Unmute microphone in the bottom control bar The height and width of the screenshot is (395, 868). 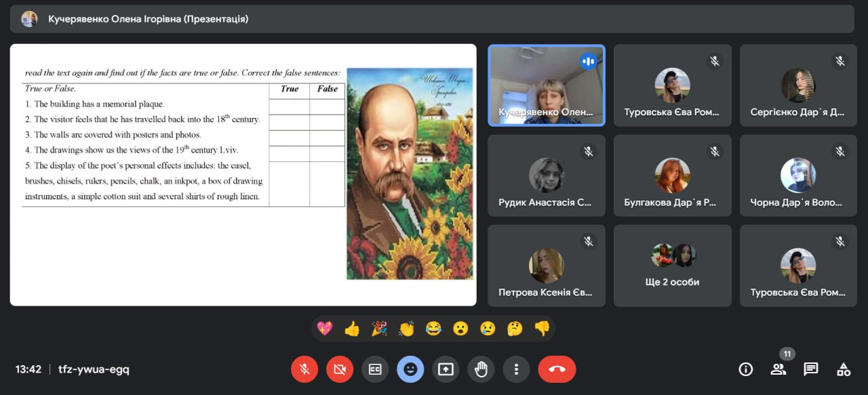coord(304,369)
